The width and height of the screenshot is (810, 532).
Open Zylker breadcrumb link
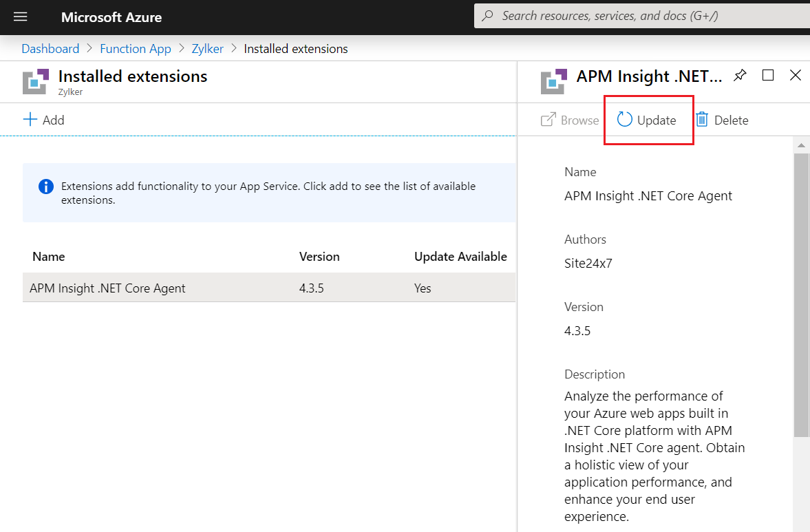(207, 49)
